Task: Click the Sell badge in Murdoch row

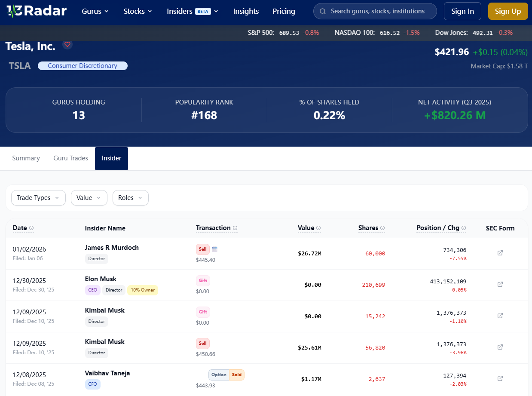Action: [203, 249]
